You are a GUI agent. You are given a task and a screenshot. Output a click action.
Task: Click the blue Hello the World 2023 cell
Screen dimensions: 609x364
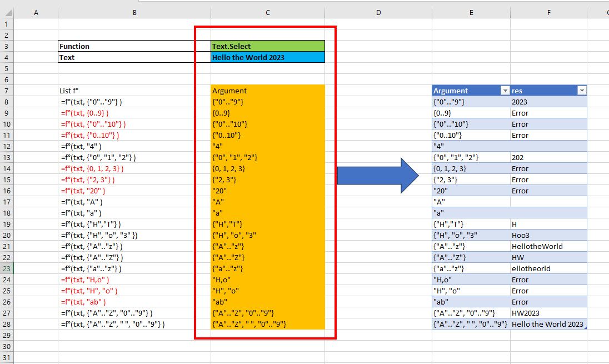pyautogui.click(x=268, y=57)
